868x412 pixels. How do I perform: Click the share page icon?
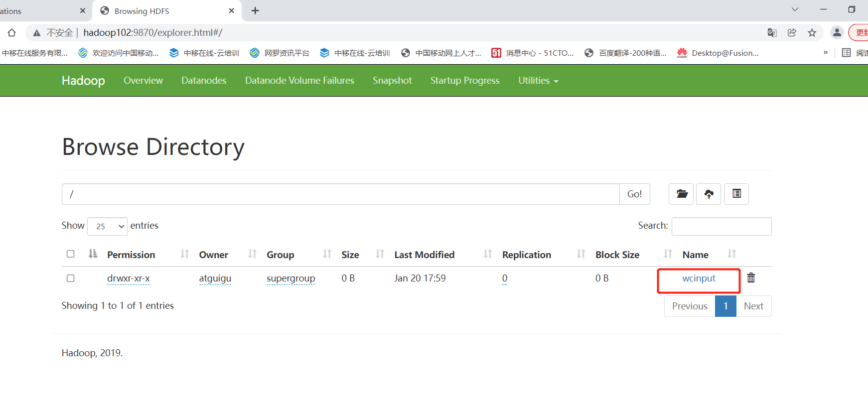[x=792, y=33]
